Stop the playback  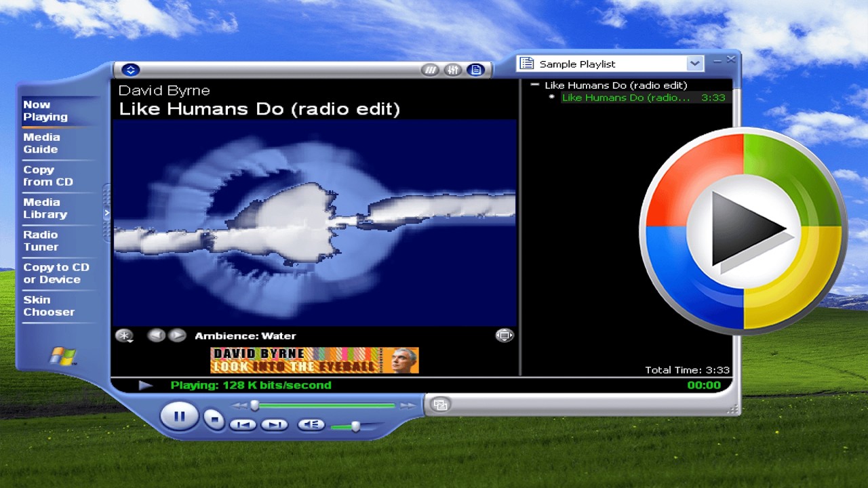[214, 420]
